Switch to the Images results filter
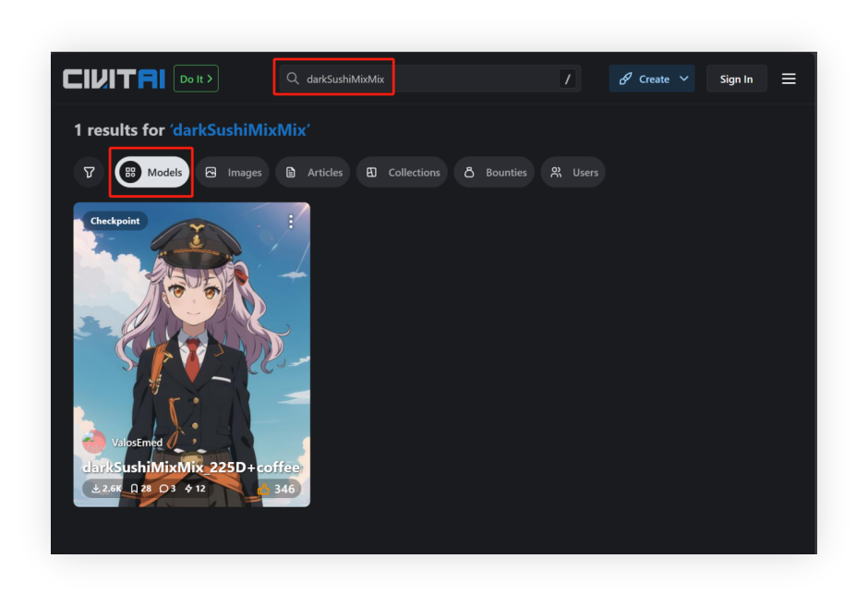Screen dimensions: 868x607 [232, 172]
